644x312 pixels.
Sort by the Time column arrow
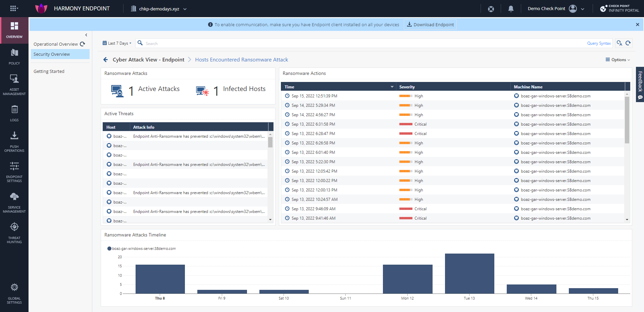click(x=392, y=87)
